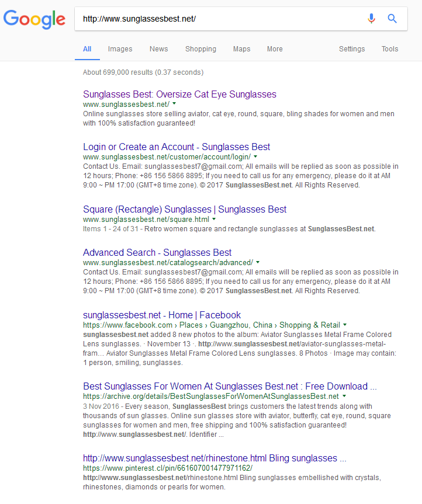Expand arrow beside archive.org details URL

click(x=344, y=396)
